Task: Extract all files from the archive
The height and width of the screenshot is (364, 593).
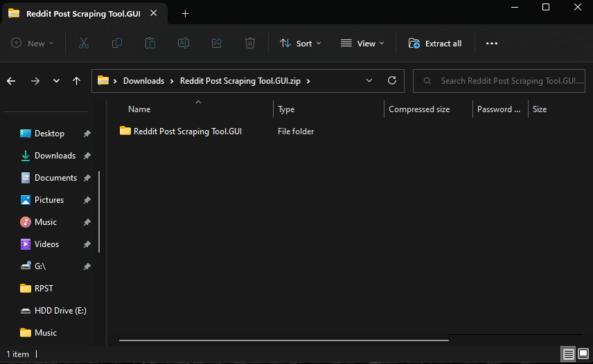Action: click(x=435, y=44)
